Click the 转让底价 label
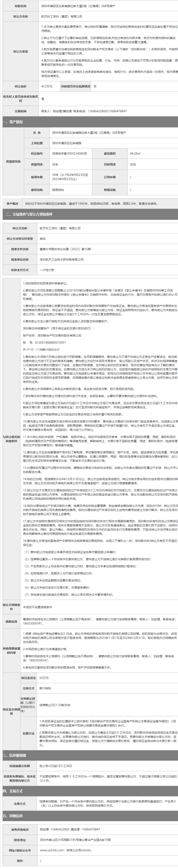Screen dimensions: 178x868 coord(21,87)
